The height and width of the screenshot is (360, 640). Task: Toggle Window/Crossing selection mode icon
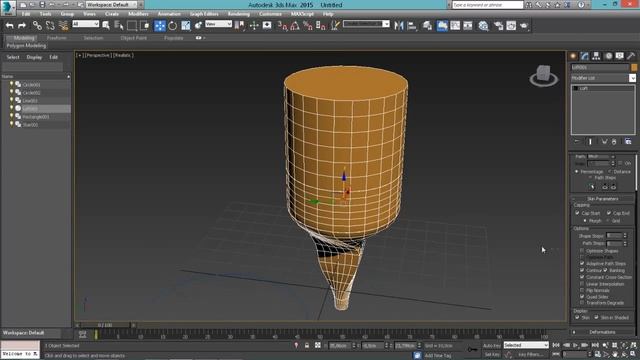(145, 26)
